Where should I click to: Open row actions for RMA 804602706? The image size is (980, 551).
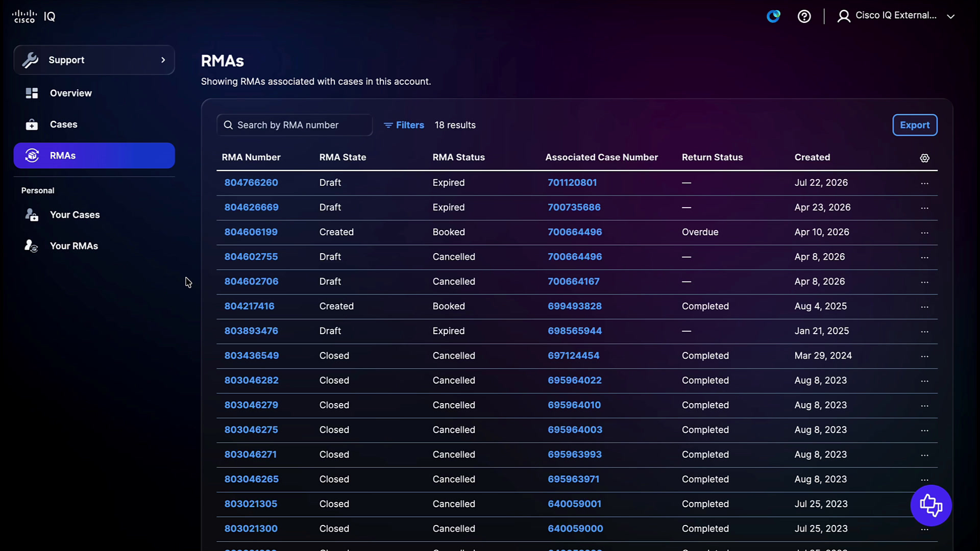[x=924, y=282]
